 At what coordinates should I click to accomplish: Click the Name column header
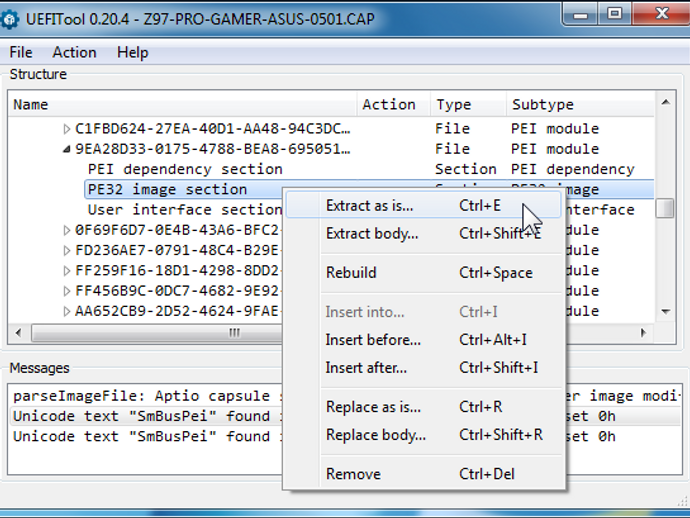[x=182, y=105]
